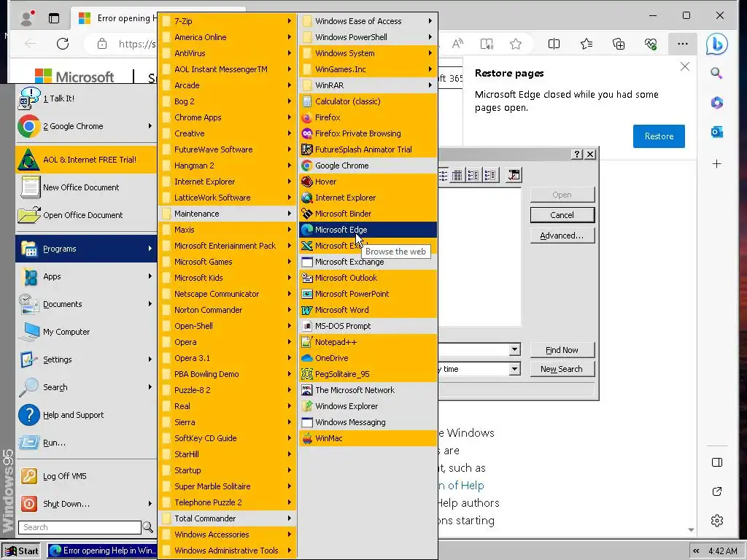Start PegSolitaire_95
This screenshot has height=560, width=747.
368,374
